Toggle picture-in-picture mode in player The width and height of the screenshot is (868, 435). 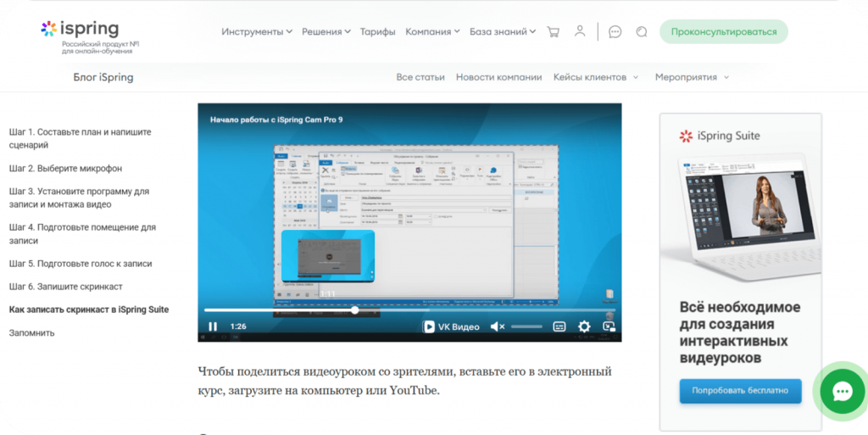click(x=608, y=326)
